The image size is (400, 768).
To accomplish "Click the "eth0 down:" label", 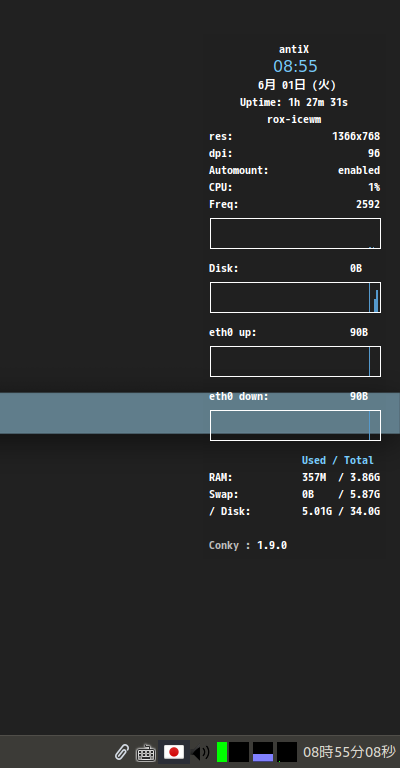I will click(x=239, y=396).
